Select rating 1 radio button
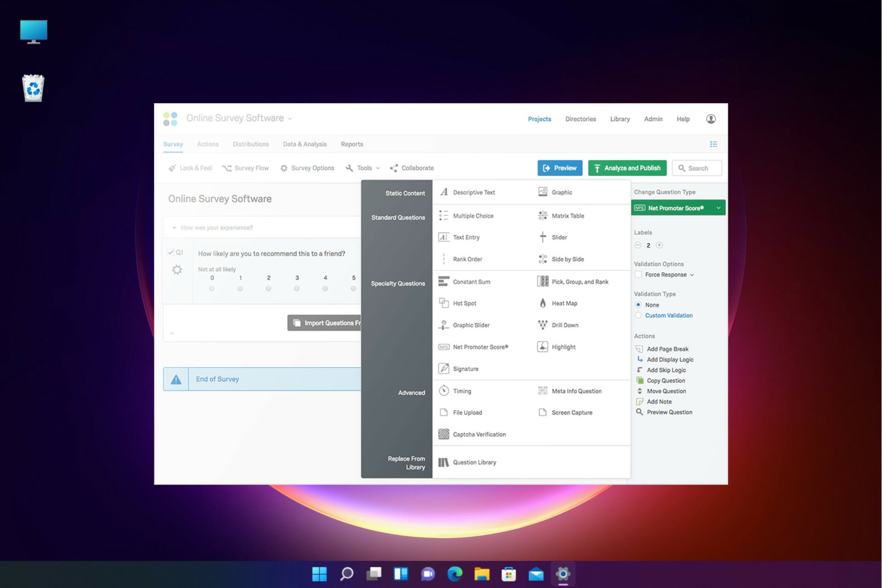882x588 pixels. click(x=240, y=288)
